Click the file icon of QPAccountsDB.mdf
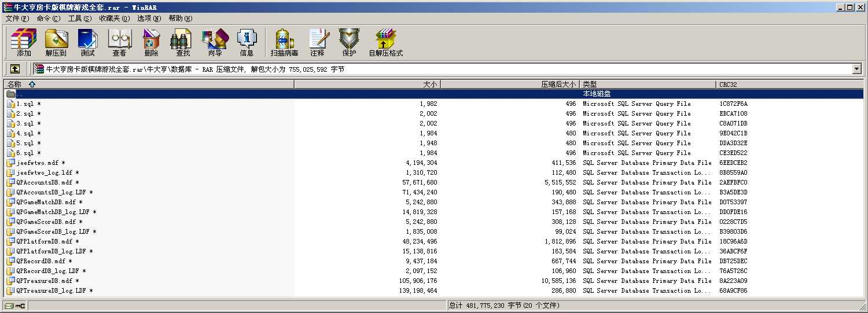The width and height of the screenshot is (868, 313). [x=10, y=183]
